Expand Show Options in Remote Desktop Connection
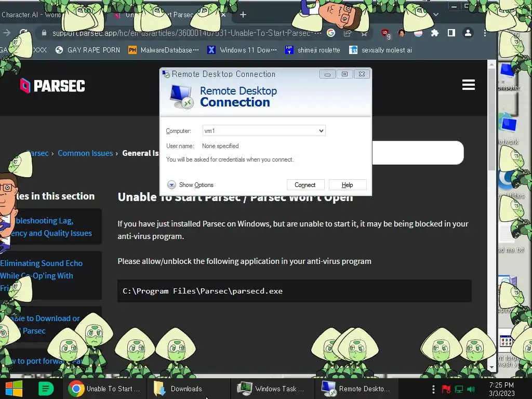Screen dimensions: 532x399 click(190, 185)
